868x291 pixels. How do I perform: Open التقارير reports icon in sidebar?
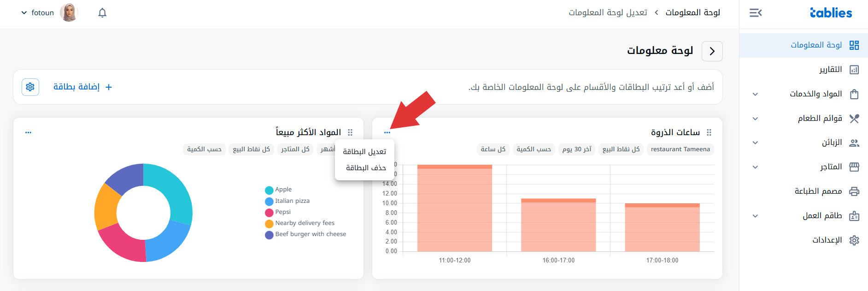tap(854, 70)
